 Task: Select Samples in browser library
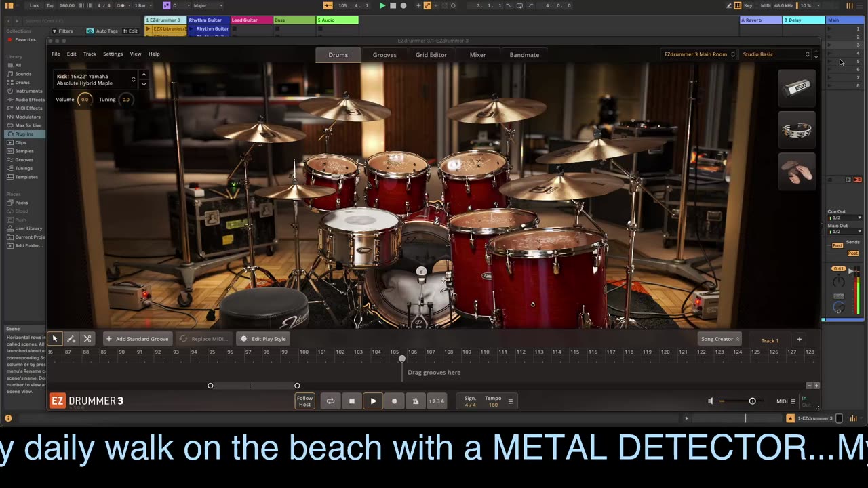tap(24, 151)
